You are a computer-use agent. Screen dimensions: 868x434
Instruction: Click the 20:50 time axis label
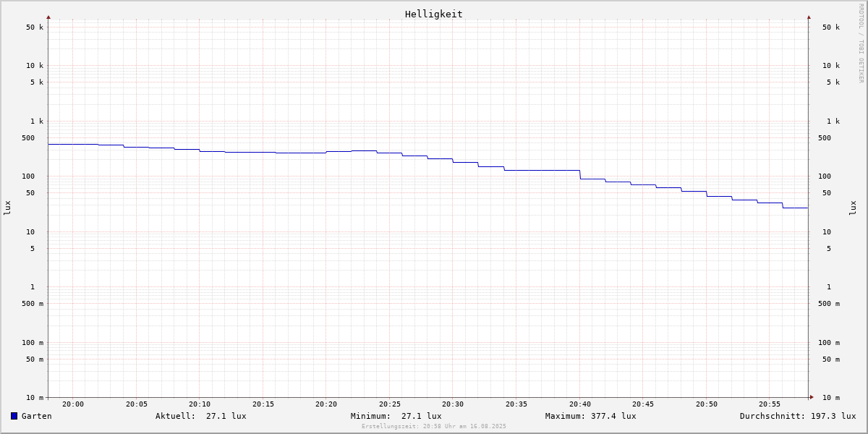coord(707,404)
